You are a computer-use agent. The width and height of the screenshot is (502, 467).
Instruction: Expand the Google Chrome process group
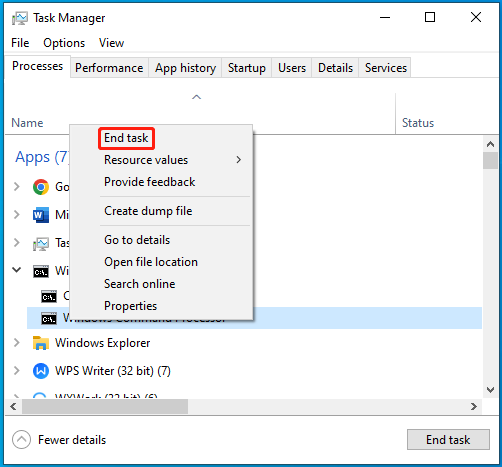(17, 187)
